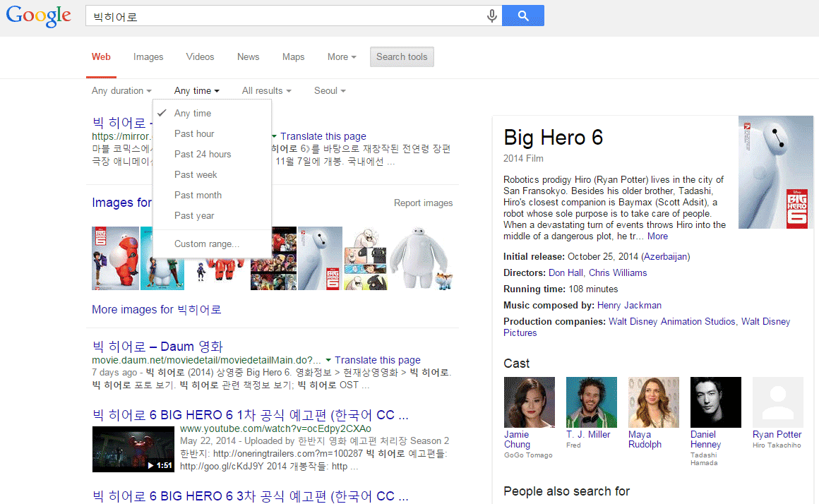Switch to the News tab
The width and height of the screenshot is (819, 504).
[248, 57]
